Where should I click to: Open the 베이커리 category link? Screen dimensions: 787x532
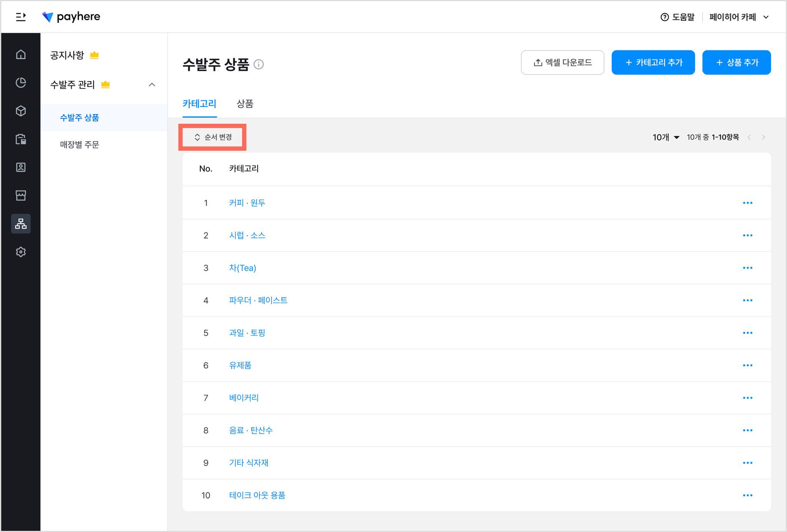tap(244, 397)
